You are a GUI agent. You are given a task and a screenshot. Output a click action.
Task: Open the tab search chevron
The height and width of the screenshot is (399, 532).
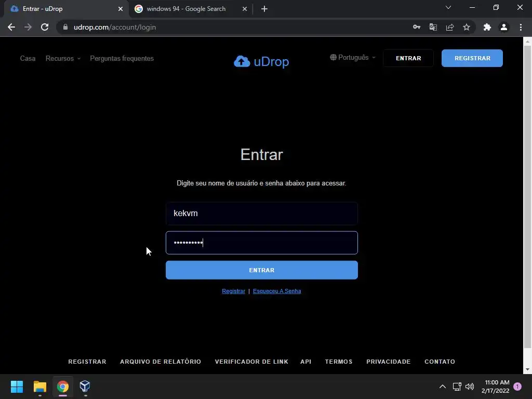tap(448, 7)
